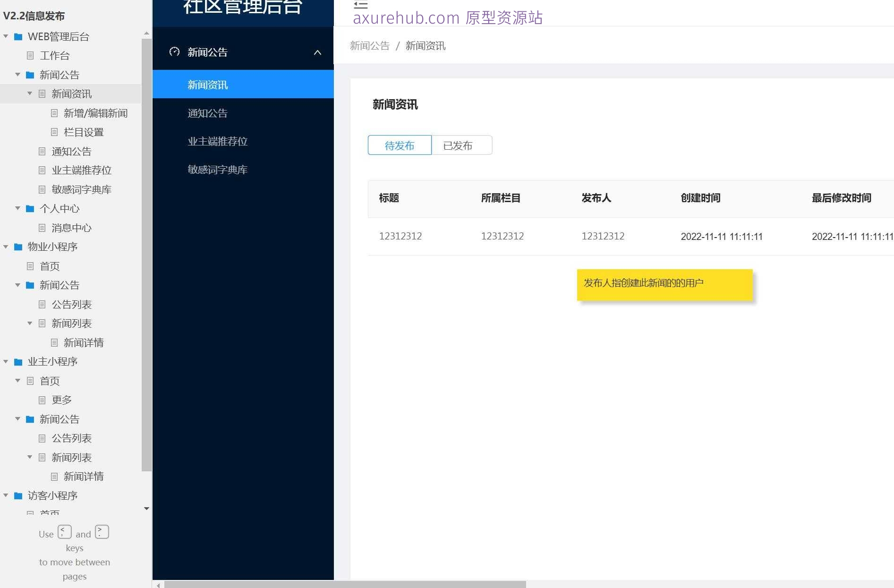Click the sidebar collapse hamburger icon
This screenshot has width=894, height=588.
(x=360, y=5)
